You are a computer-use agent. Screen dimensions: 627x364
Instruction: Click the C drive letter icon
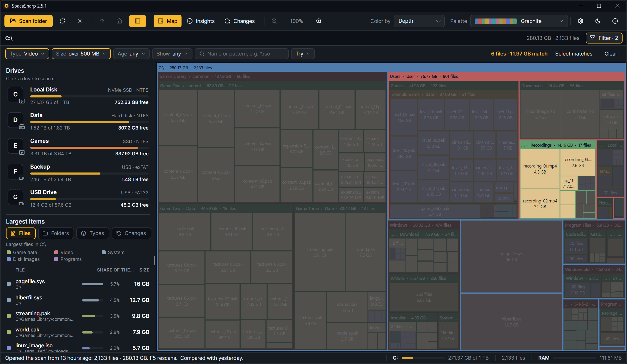point(16,94)
